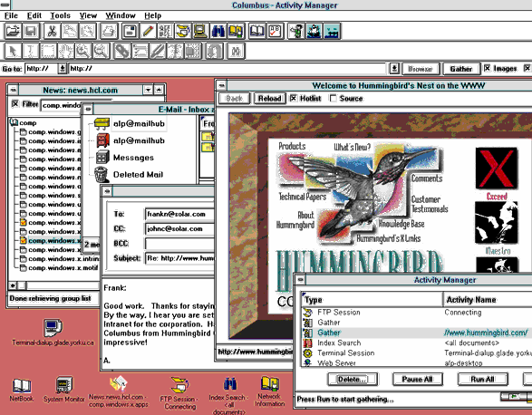This screenshot has width=532, height=415.
Task: Select the hand pan tool
Action: tap(65, 52)
